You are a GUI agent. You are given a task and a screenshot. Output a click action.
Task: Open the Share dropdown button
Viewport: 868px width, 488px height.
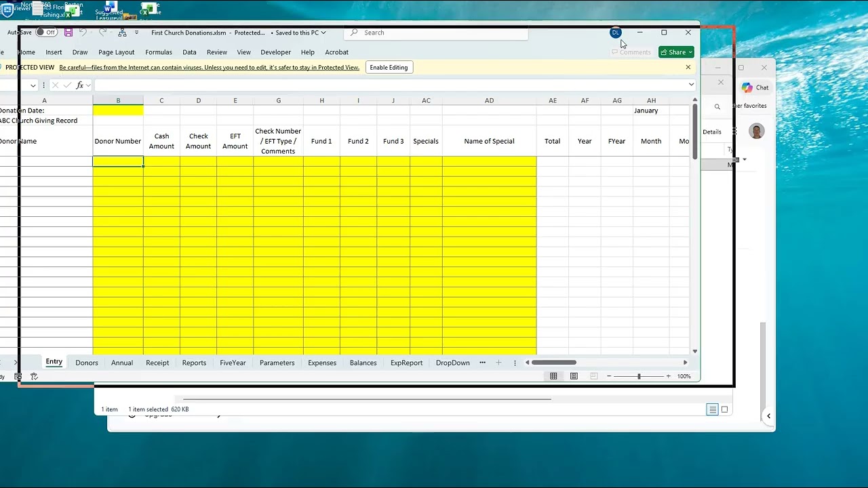676,52
